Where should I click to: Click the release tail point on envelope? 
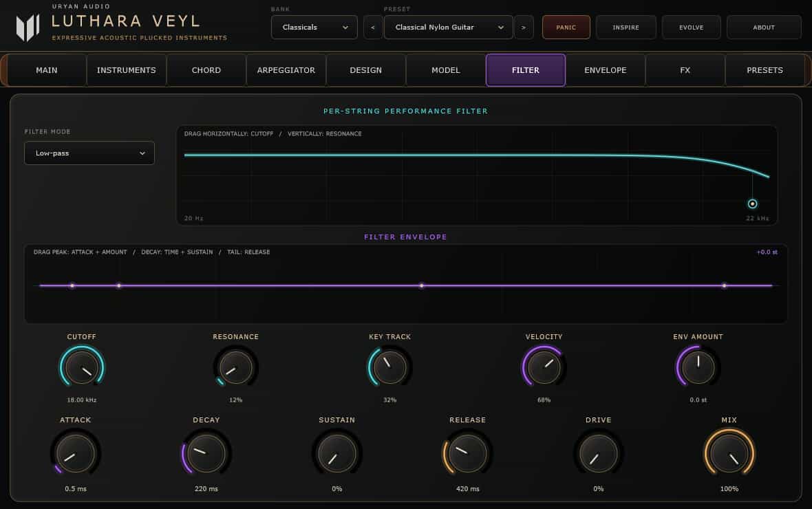pos(724,286)
